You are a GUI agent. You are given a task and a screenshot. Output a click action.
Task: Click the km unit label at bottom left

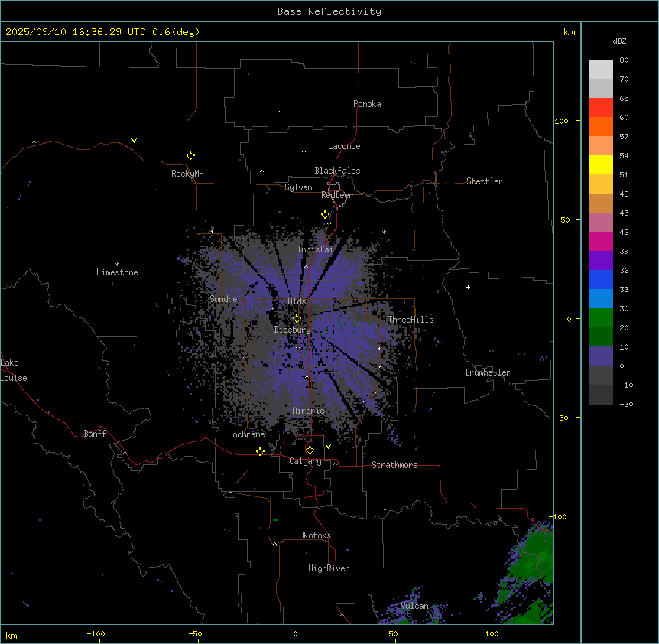click(x=11, y=636)
